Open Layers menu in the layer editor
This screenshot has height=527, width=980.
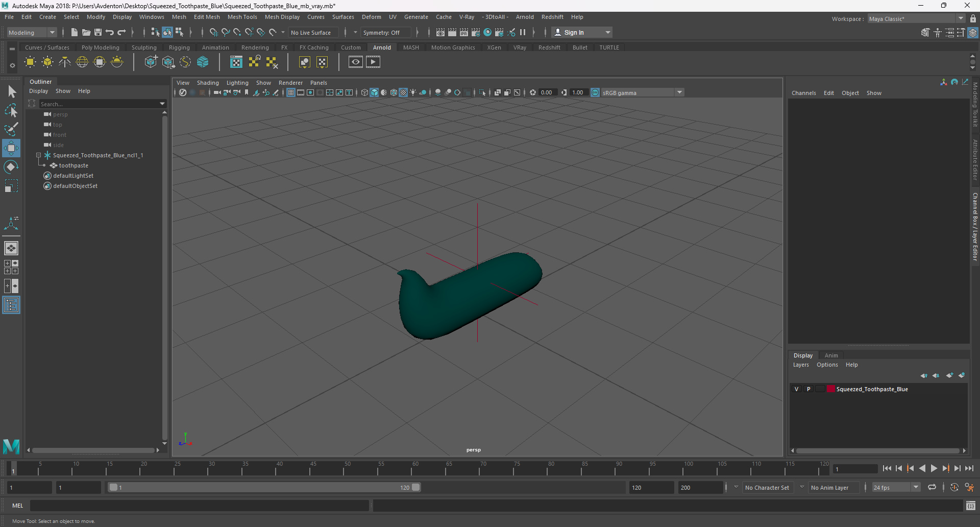click(x=800, y=365)
